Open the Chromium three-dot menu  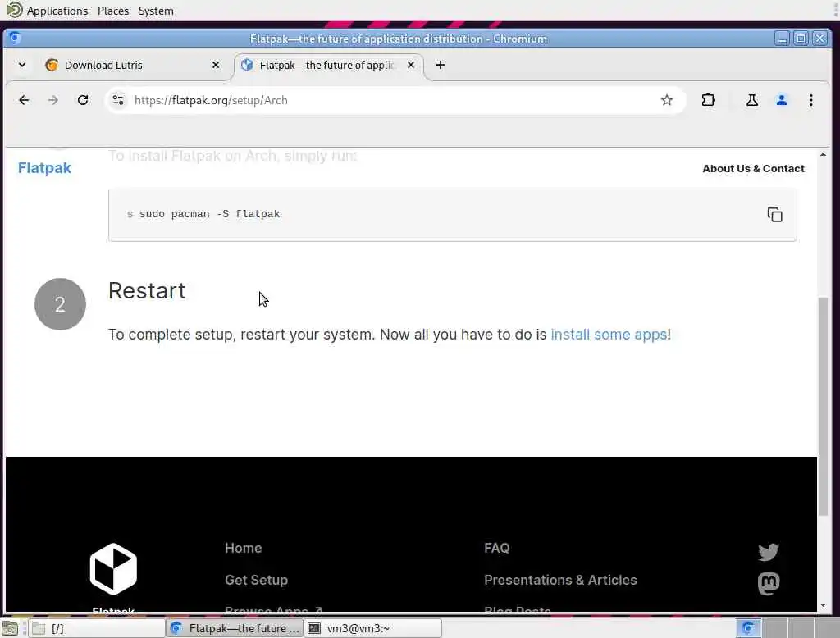tap(811, 100)
